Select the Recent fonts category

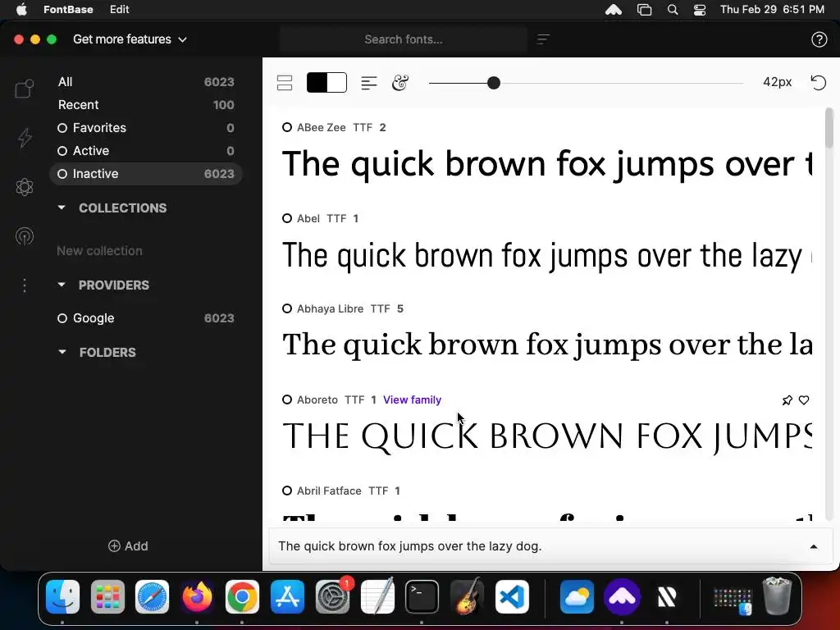(x=146, y=105)
